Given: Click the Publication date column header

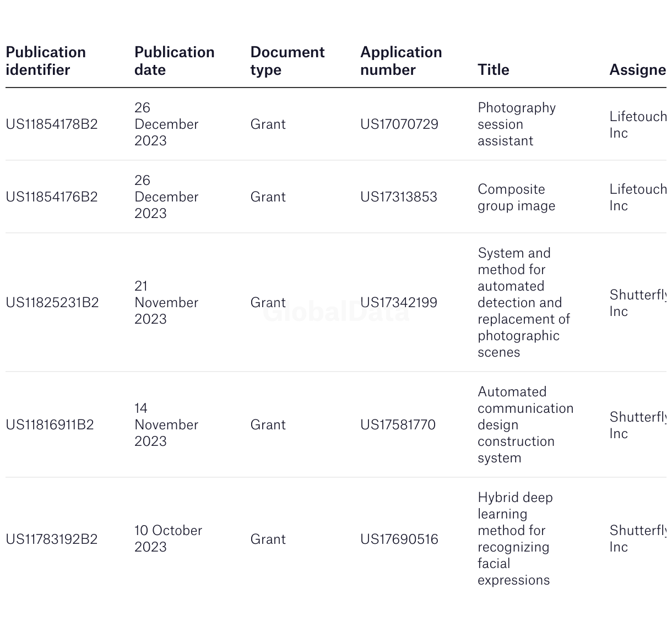Looking at the screenshot, I should coord(175,61).
